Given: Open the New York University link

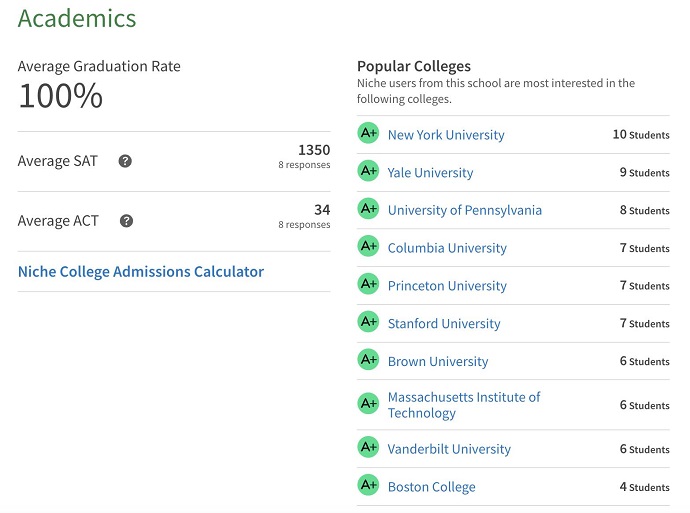Looking at the screenshot, I should [446, 135].
